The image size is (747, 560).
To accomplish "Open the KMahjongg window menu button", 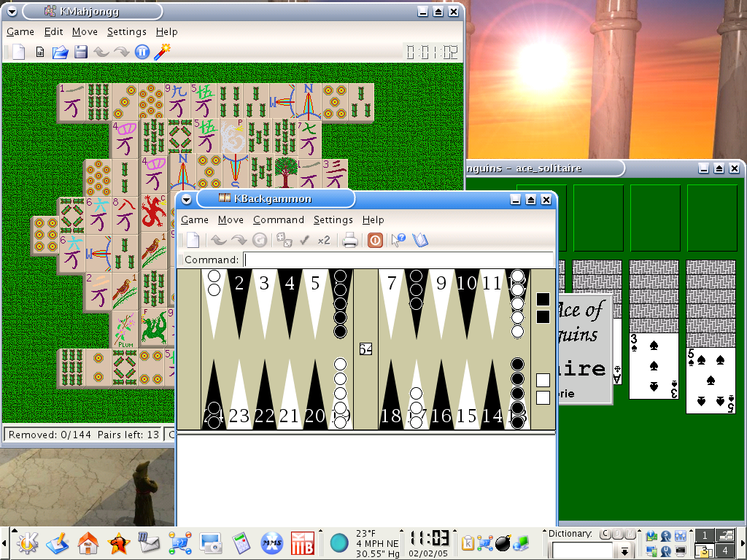I will coord(12,12).
